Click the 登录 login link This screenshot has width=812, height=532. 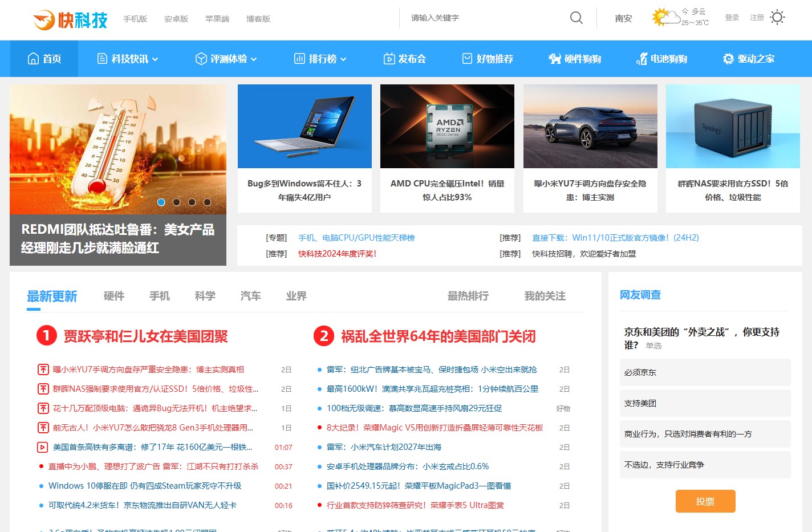pyautogui.click(x=732, y=18)
